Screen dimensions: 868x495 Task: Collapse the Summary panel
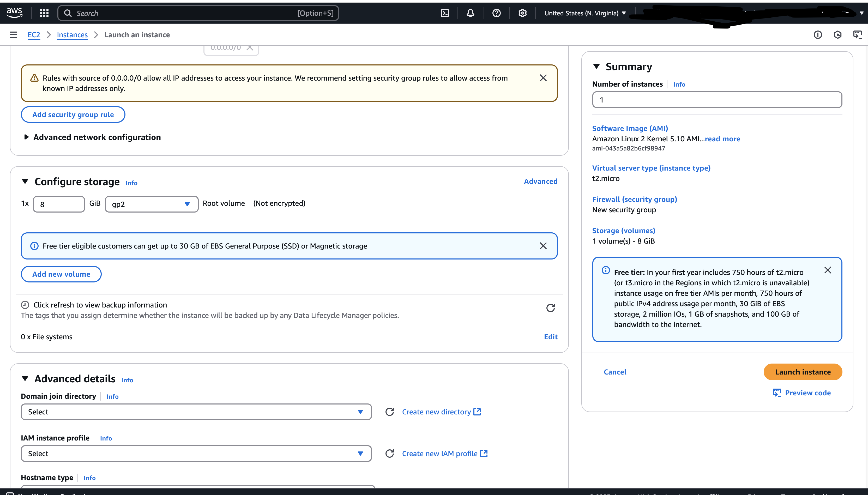coord(596,66)
